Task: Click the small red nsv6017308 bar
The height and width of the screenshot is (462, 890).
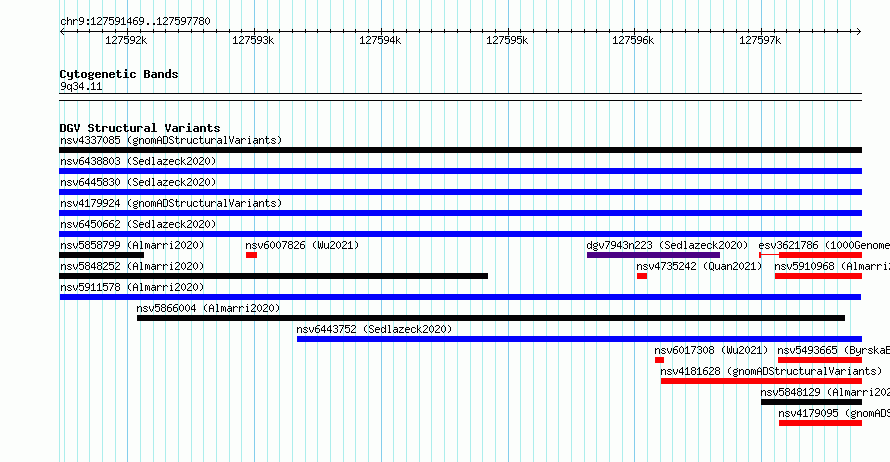Action: (x=659, y=360)
